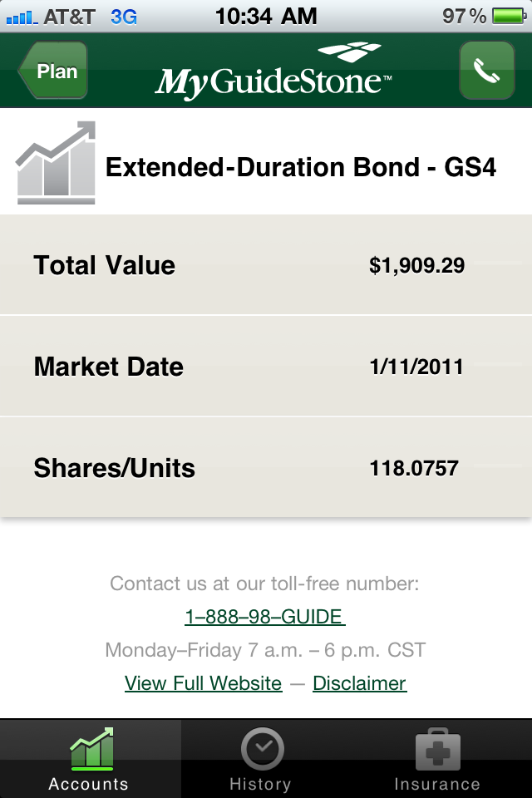Tap the AT&T signal strength bars
The image size is (532, 798).
click(20, 16)
